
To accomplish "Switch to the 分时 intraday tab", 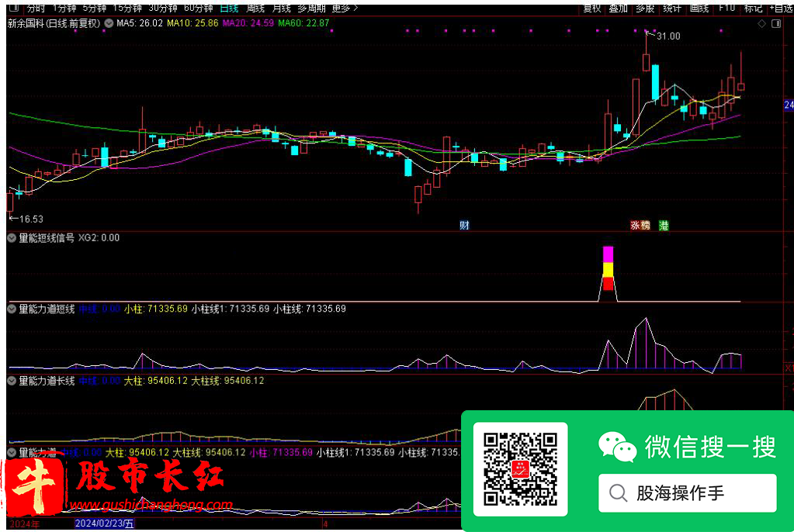I will 36,8.
